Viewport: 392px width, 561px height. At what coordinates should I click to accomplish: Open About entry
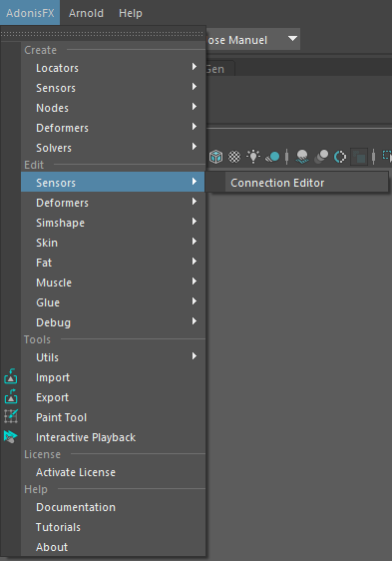(113, 547)
